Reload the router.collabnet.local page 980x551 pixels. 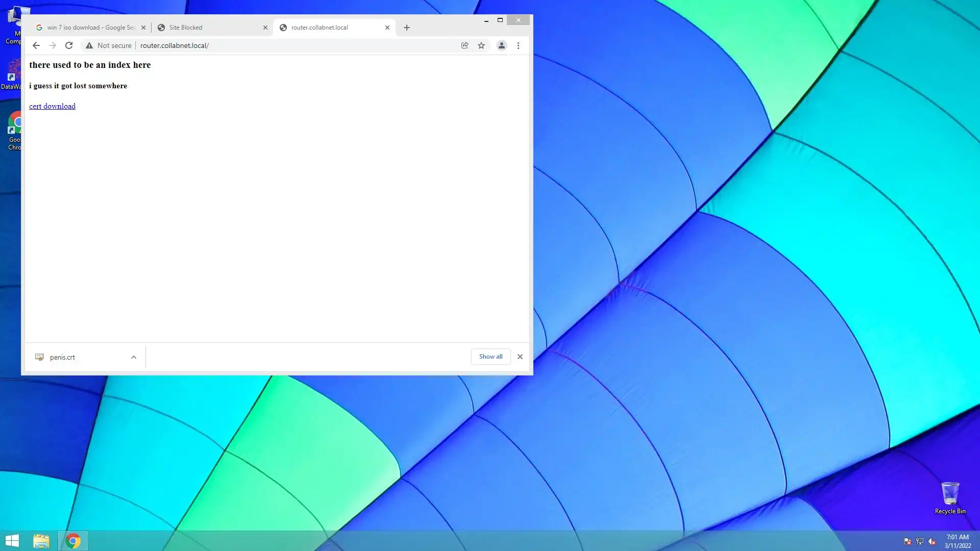click(69, 45)
